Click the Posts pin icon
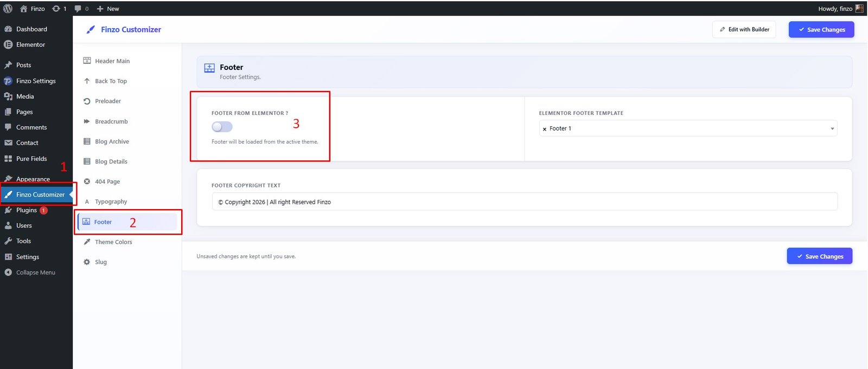 (x=8, y=65)
